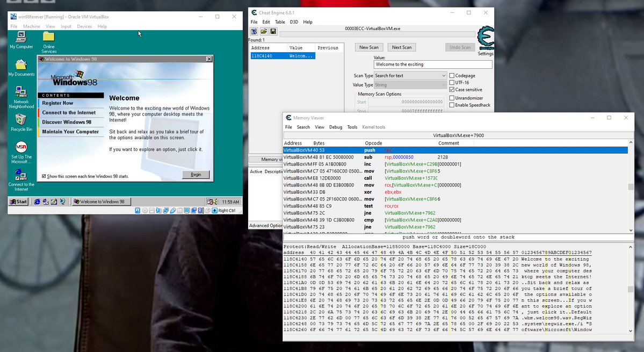Click the Advanced Options label in Cheat Engine
The width and height of the screenshot is (644, 352).
point(265,226)
